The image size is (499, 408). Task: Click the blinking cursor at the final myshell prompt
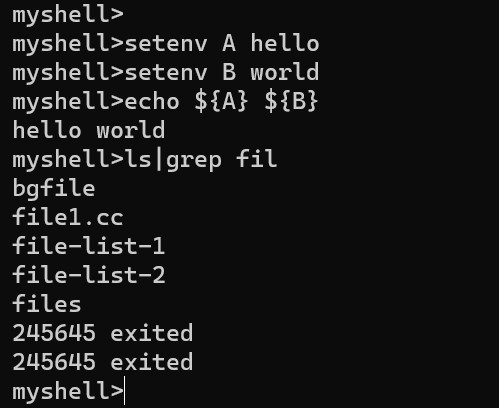tap(124, 391)
